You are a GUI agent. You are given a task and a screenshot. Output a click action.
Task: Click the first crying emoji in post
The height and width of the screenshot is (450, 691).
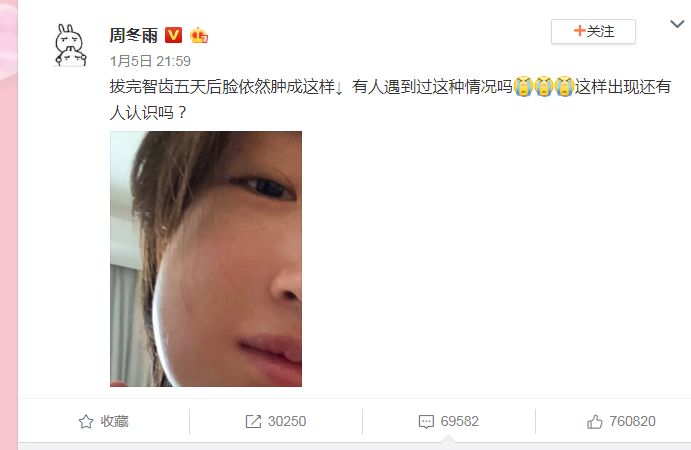pos(523,86)
